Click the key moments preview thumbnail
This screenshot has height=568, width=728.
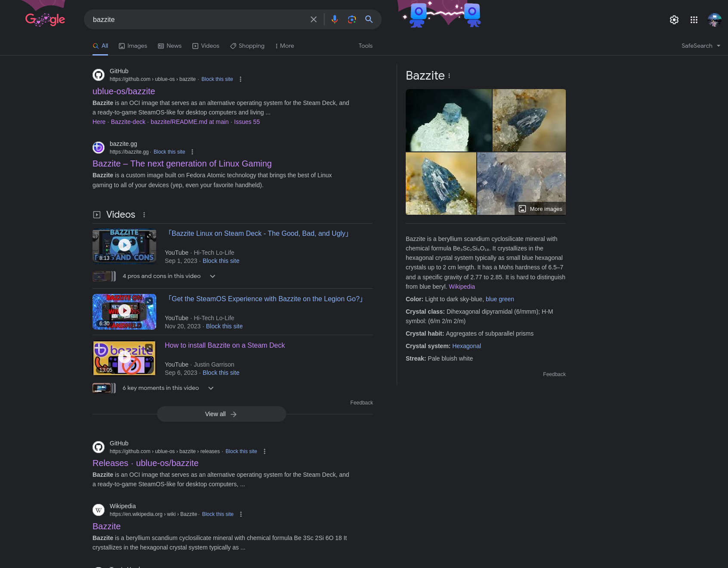[104, 388]
